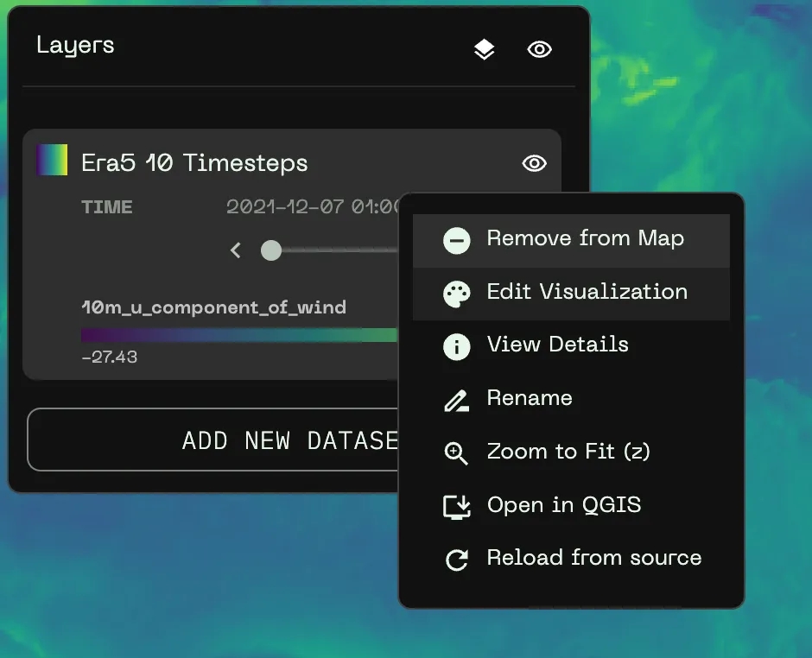Screen dimensions: 812x658
Task: Click the time slider handle
Action: 271,250
